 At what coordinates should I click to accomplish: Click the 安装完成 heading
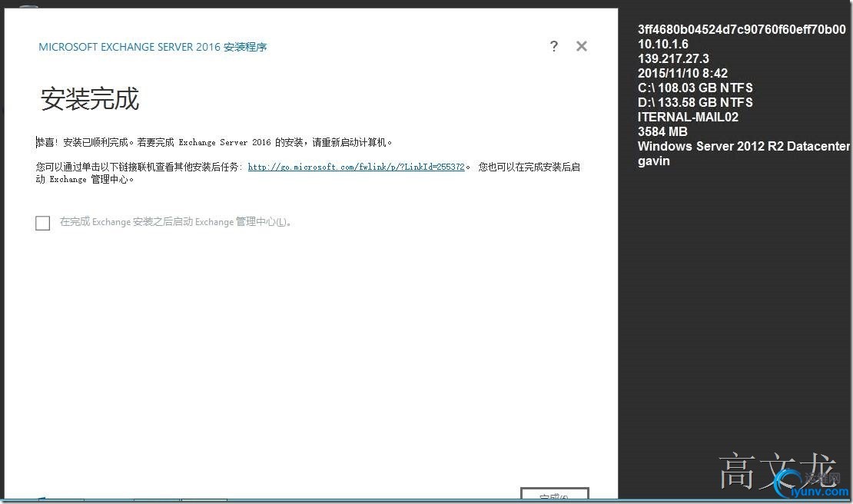tap(90, 99)
